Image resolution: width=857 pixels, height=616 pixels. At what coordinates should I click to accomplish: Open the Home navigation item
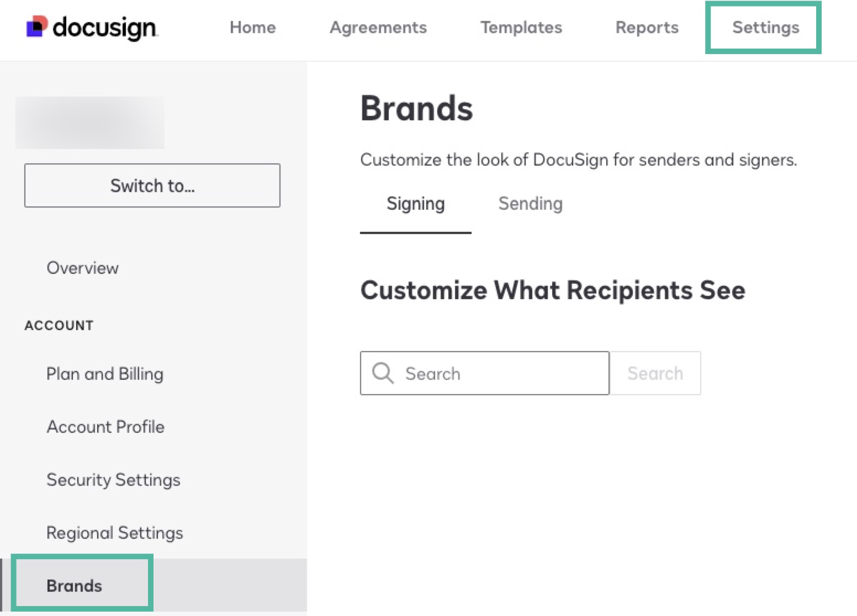[252, 28]
